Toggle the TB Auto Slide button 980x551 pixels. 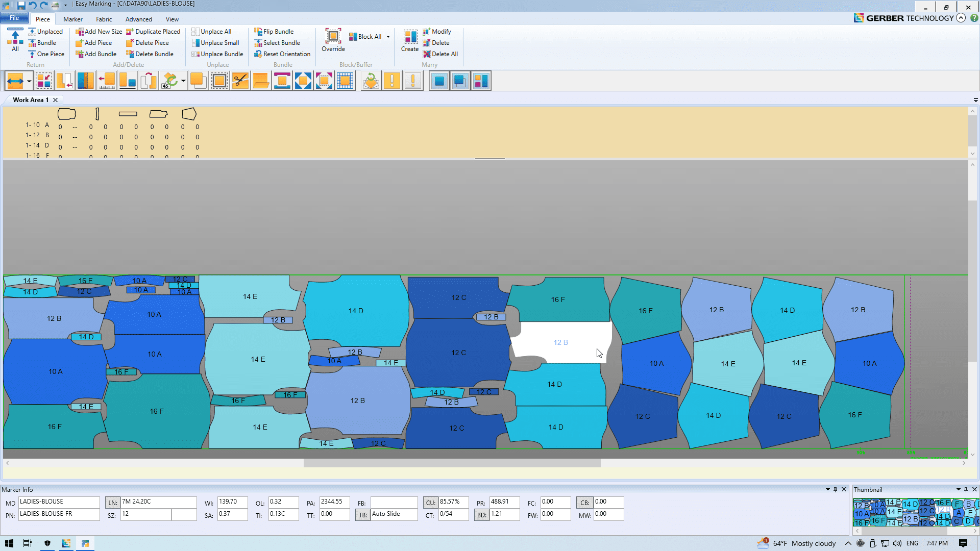tap(362, 515)
